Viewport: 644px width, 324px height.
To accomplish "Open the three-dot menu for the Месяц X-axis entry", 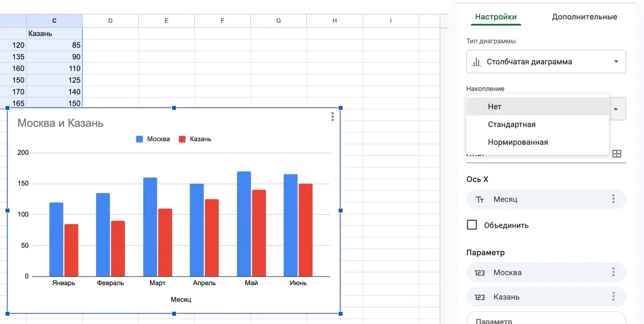I will click(613, 199).
